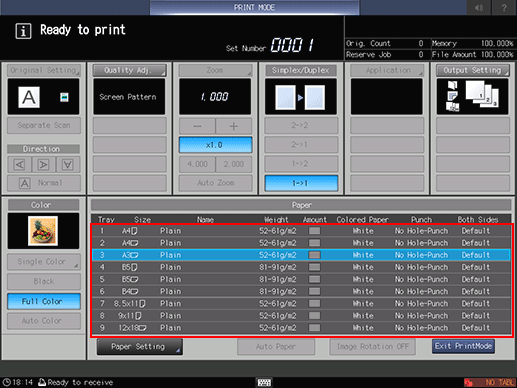The height and width of the screenshot is (388, 517).
Task: Select the left direction arrow button
Action: click(x=19, y=165)
